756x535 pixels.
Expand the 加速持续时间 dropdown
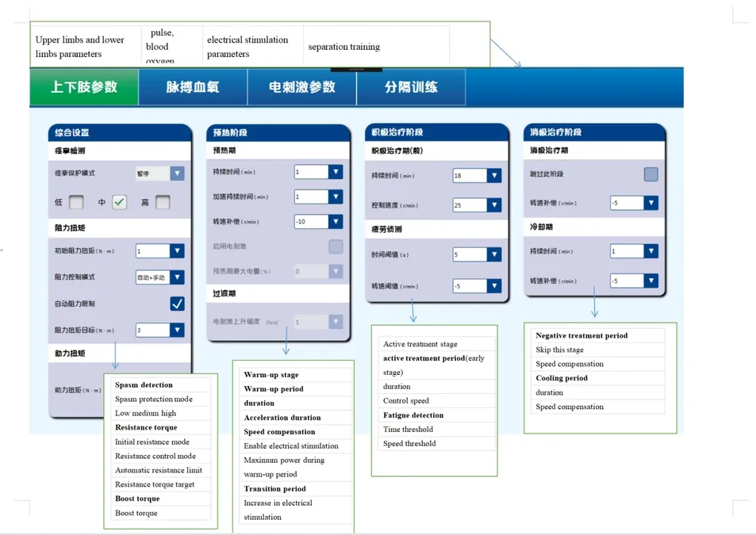[x=336, y=197]
